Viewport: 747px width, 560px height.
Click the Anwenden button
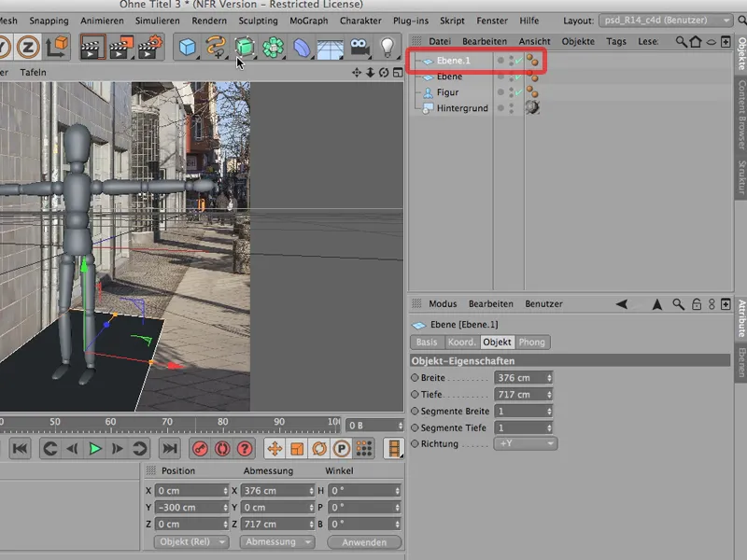pyautogui.click(x=364, y=542)
